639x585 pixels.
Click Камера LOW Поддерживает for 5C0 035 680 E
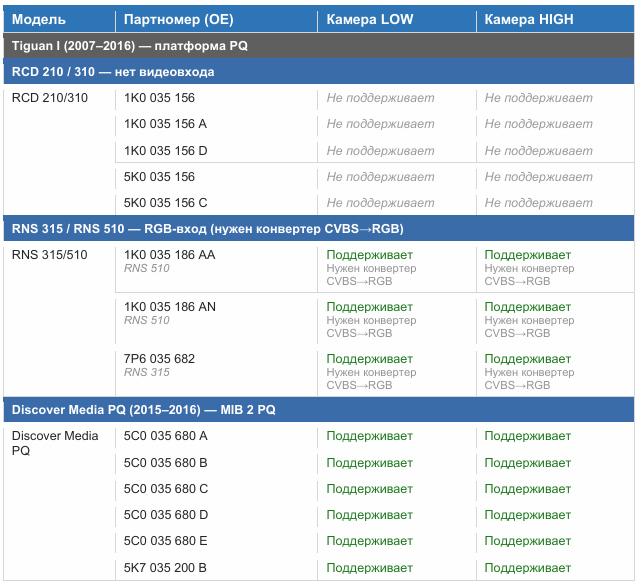(x=370, y=541)
